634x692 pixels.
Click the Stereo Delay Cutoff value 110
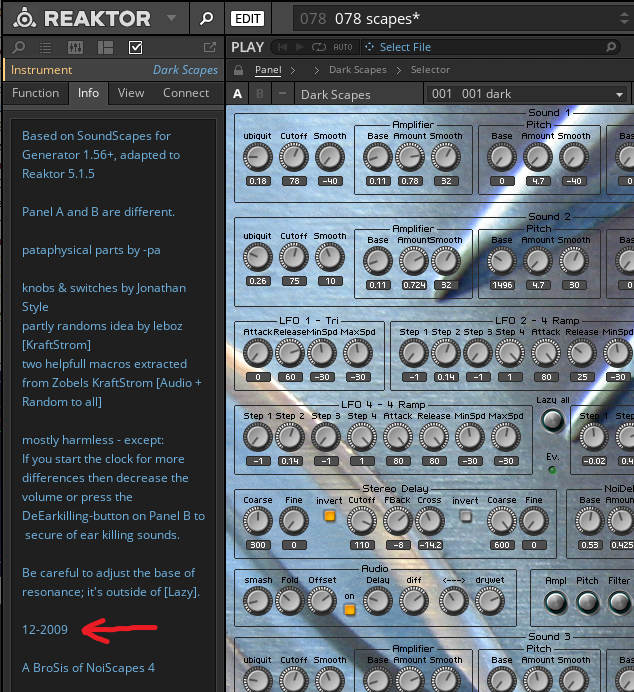point(362,545)
